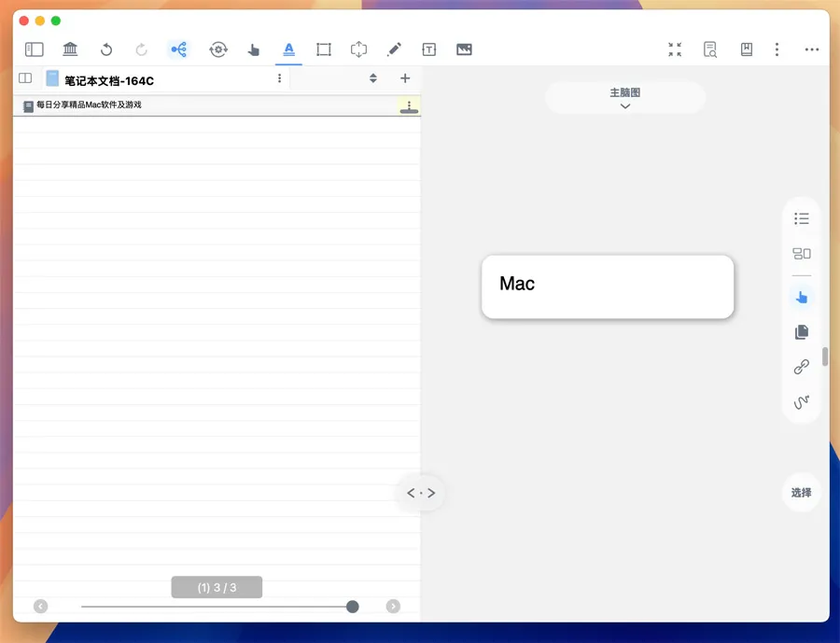Select the image insert tool

(464, 49)
